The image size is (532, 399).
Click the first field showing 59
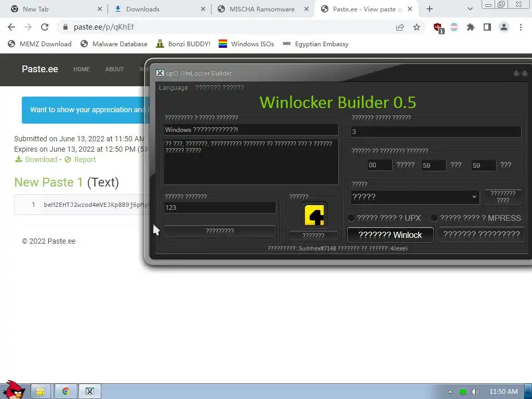click(x=434, y=166)
